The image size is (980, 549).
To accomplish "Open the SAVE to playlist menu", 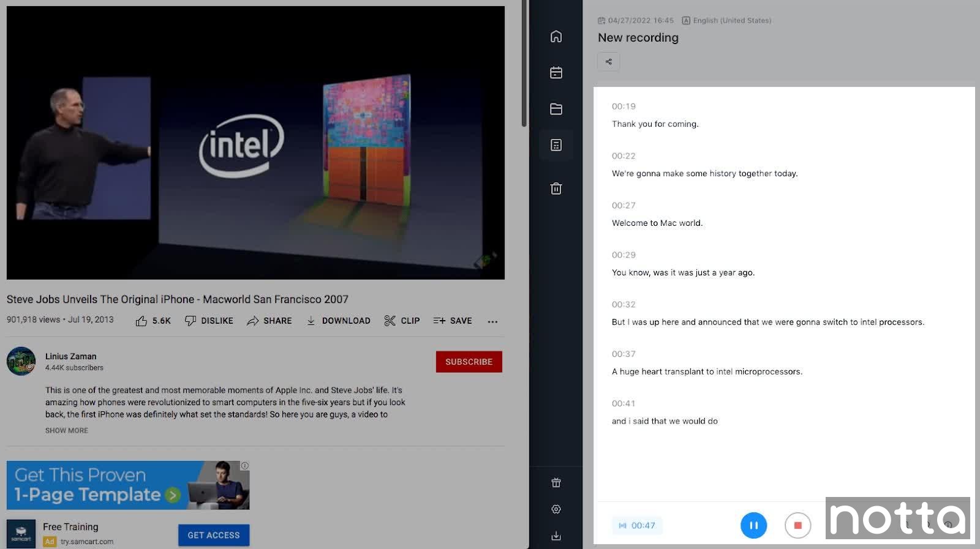I will click(453, 321).
